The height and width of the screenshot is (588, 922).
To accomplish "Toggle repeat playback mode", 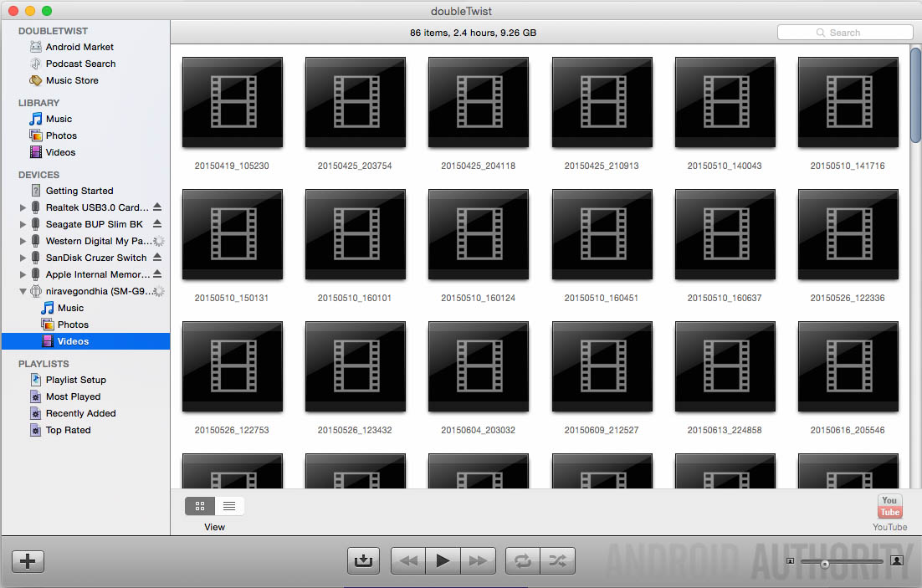I will (523, 561).
